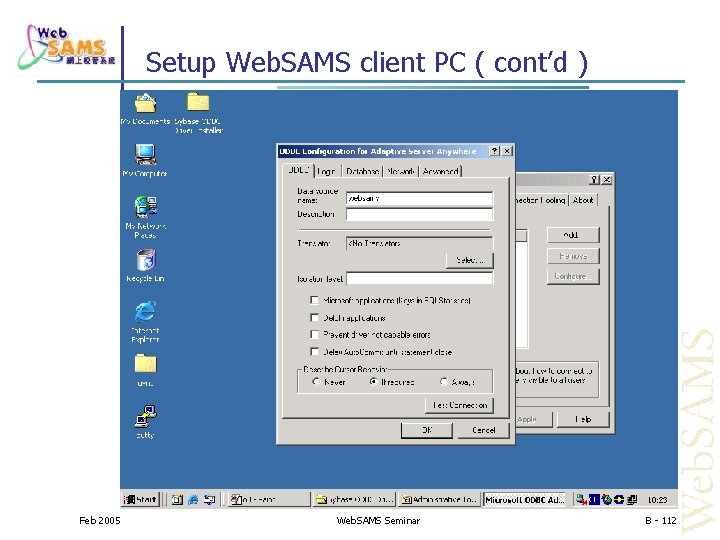
Task: Enable Microsoft applications (Keys in SQLStatistics)
Action: pyautogui.click(x=315, y=300)
